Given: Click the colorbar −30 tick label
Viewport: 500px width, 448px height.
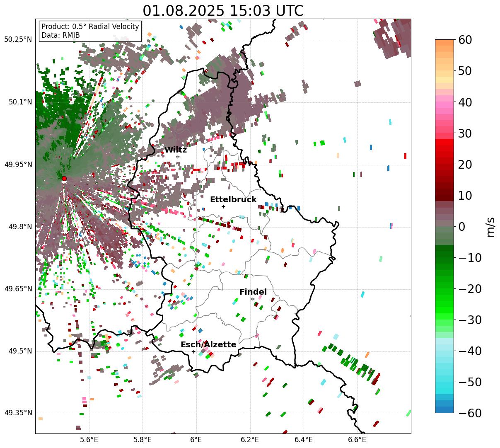Looking at the screenshot, I should pyautogui.click(x=470, y=320).
